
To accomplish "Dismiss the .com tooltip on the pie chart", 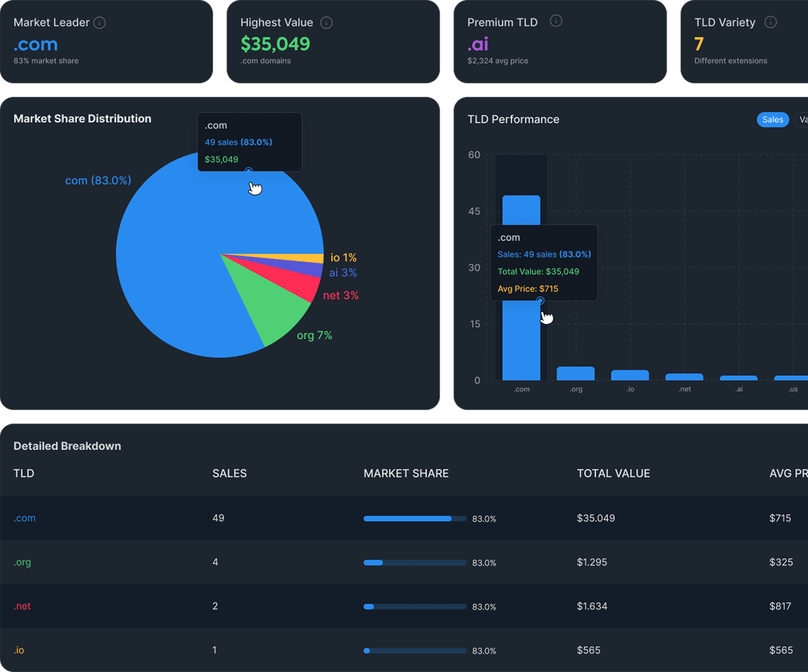I will (x=250, y=142).
